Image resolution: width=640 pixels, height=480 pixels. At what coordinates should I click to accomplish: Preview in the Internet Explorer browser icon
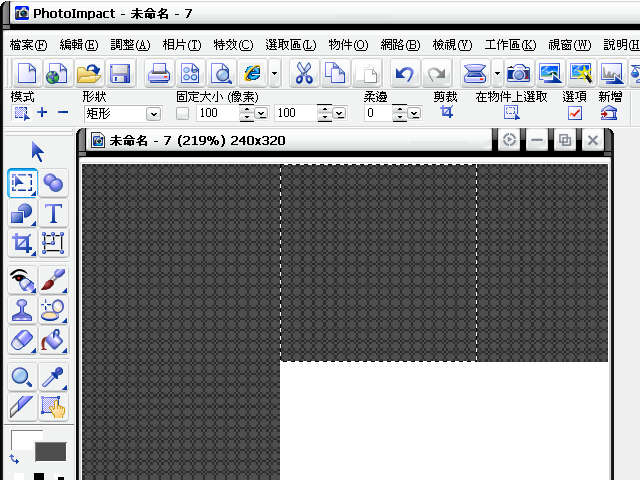tap(253, 74)
